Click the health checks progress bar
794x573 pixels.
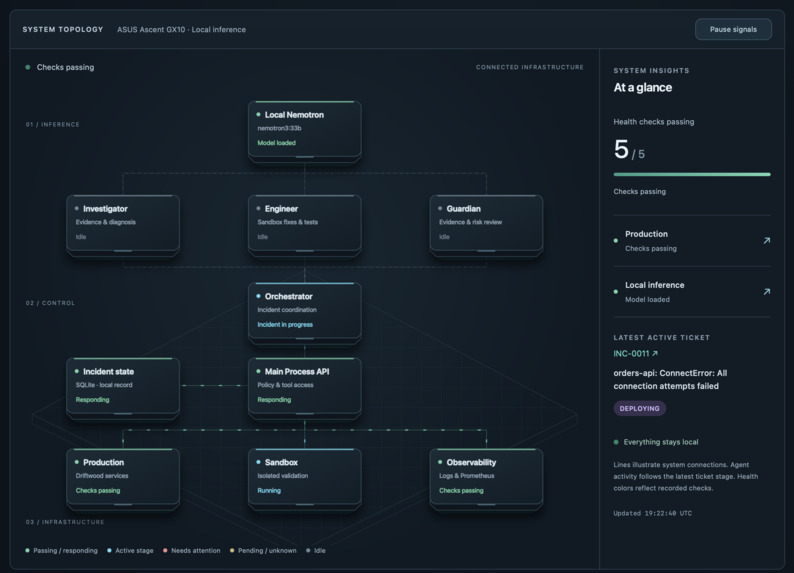pos(692,174)
